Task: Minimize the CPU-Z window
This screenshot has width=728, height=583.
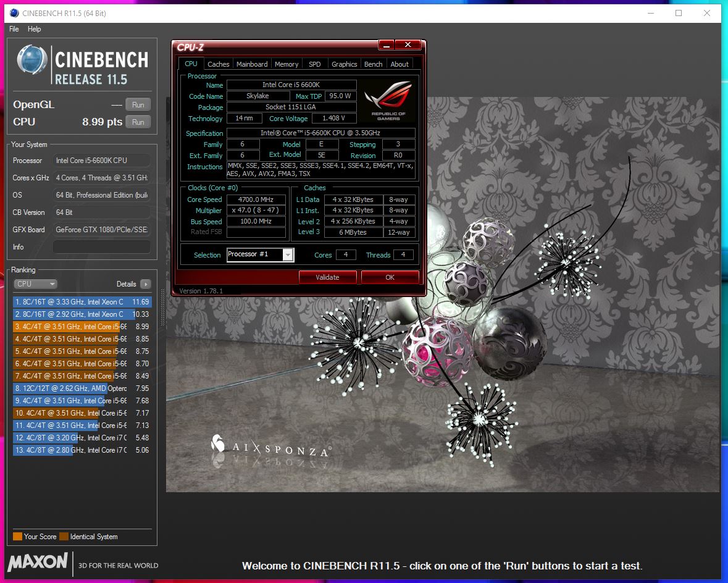Action: (387, 44)
